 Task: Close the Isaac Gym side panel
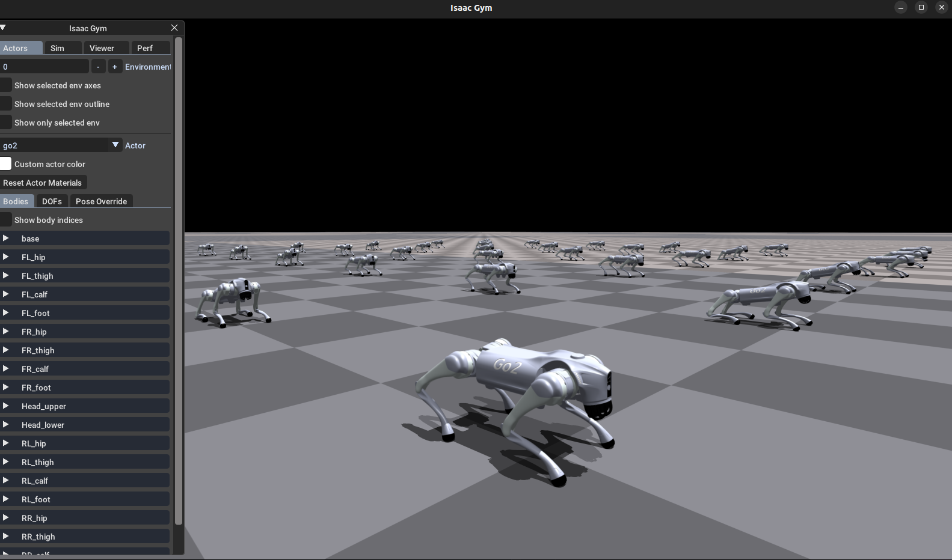174,28
